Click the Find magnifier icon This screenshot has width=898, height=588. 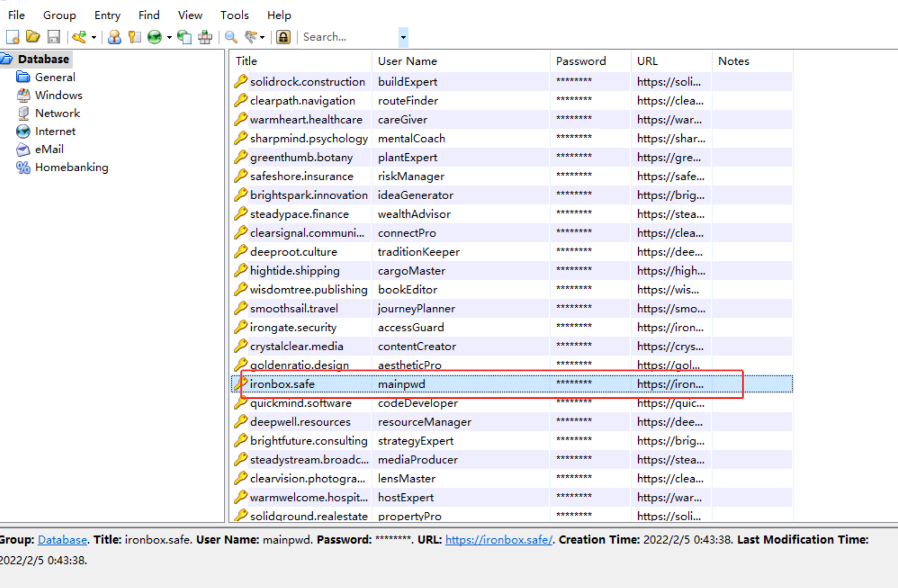(231, 37)
